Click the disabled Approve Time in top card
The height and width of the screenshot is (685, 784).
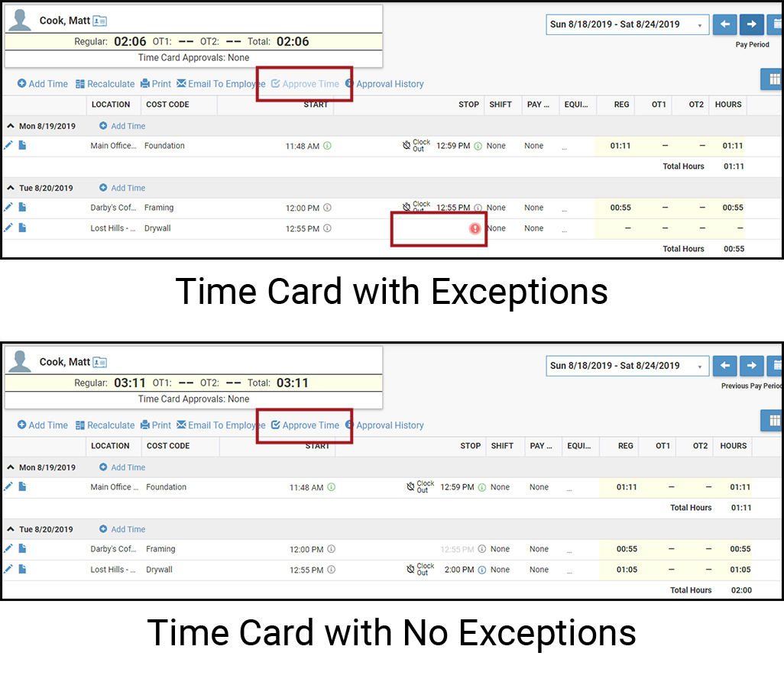[x=305, y=84]
